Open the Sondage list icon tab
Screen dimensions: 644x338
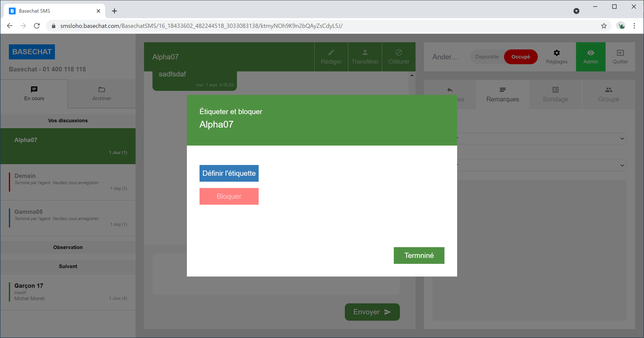555,90
